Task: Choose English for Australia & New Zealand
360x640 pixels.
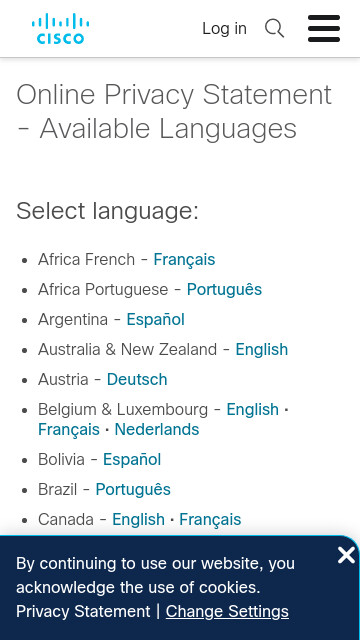Action: 262,349
